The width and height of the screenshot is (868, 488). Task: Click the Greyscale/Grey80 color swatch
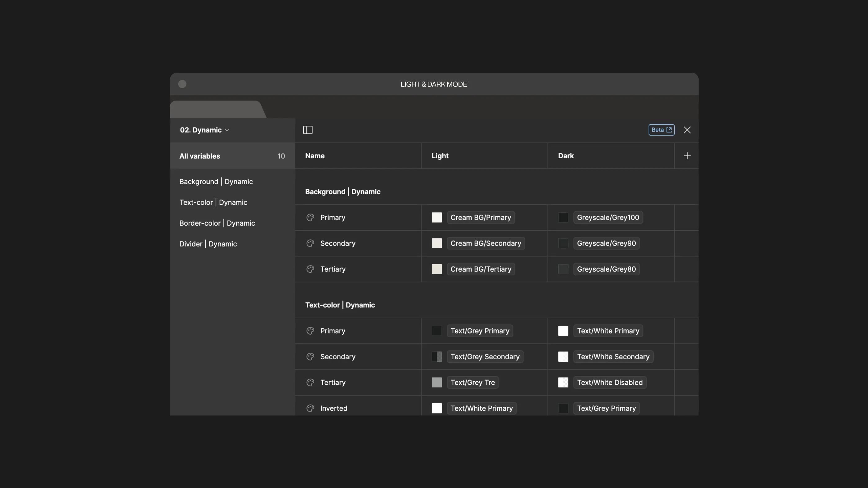(563, 269)
